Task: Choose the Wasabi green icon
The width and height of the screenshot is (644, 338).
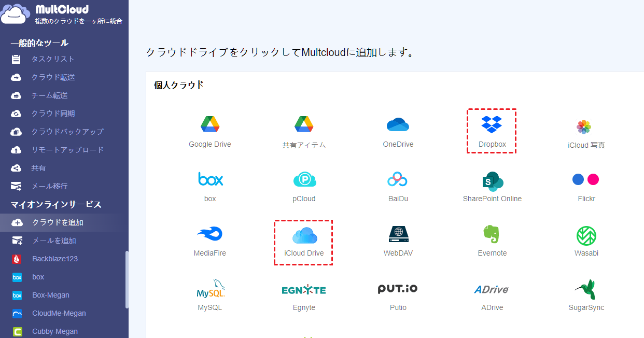Action: pyautogui.click(x=586, y=235)
